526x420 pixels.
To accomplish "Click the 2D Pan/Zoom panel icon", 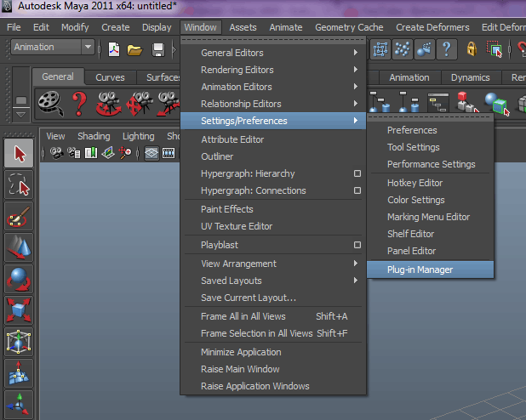I will tap(125, 153).
